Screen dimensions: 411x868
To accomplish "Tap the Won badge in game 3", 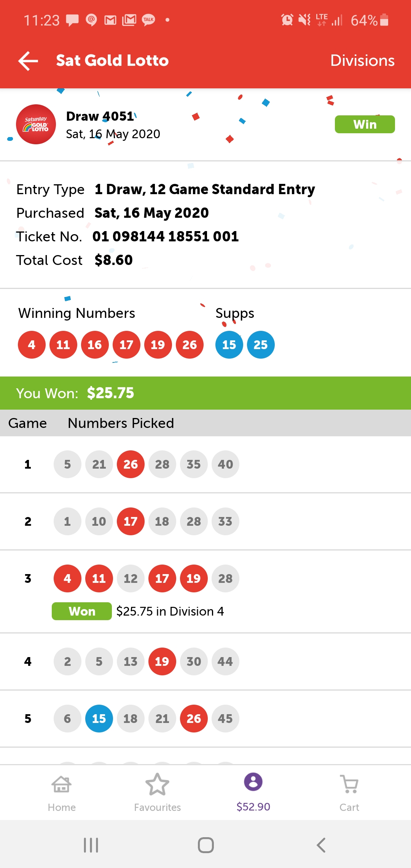I will 82,611.
